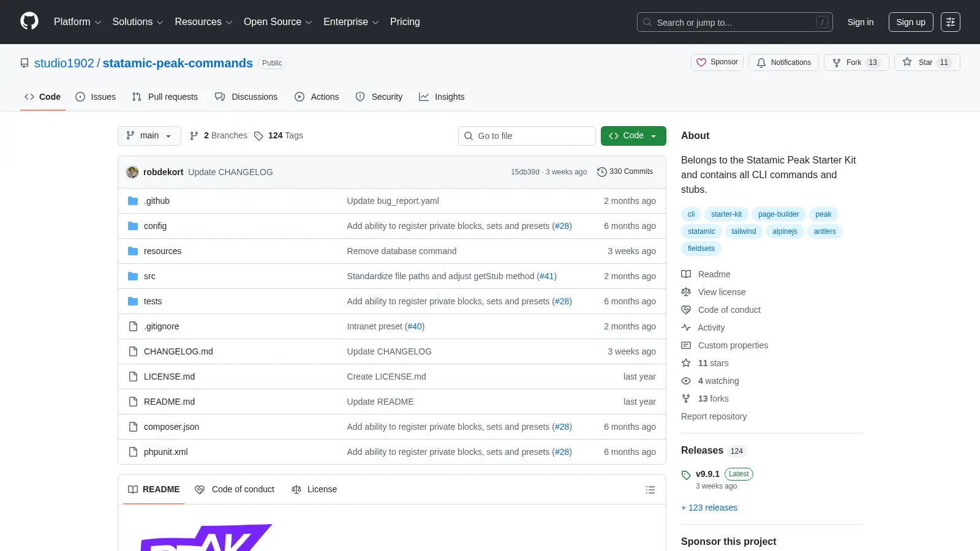Click the star icon beside 11 stars

[686, 363]
